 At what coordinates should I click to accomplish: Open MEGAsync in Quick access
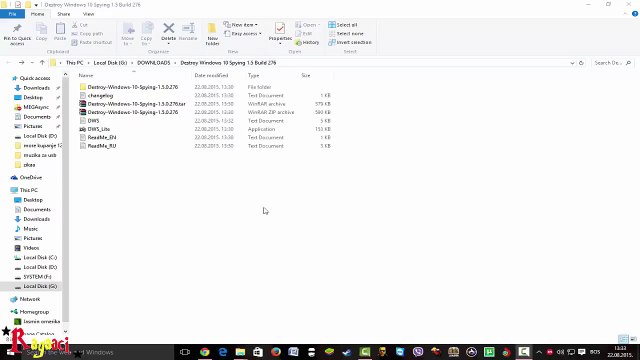coord(36,107)
